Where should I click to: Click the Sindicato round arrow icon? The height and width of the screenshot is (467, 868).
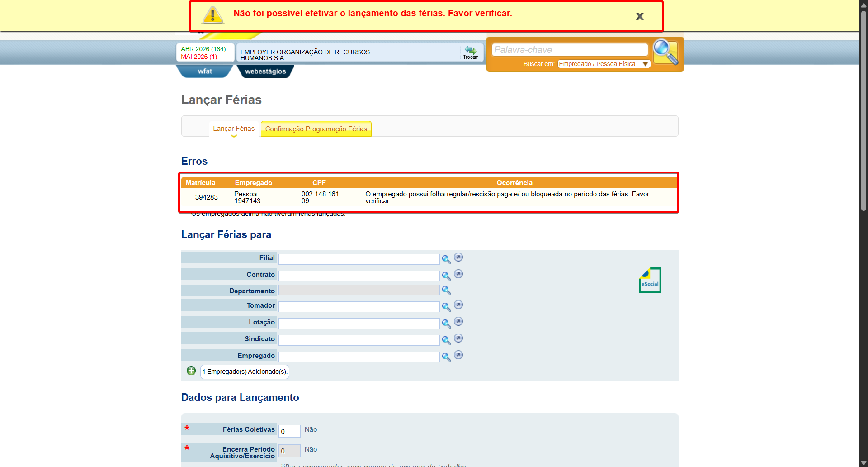[458, 338]
